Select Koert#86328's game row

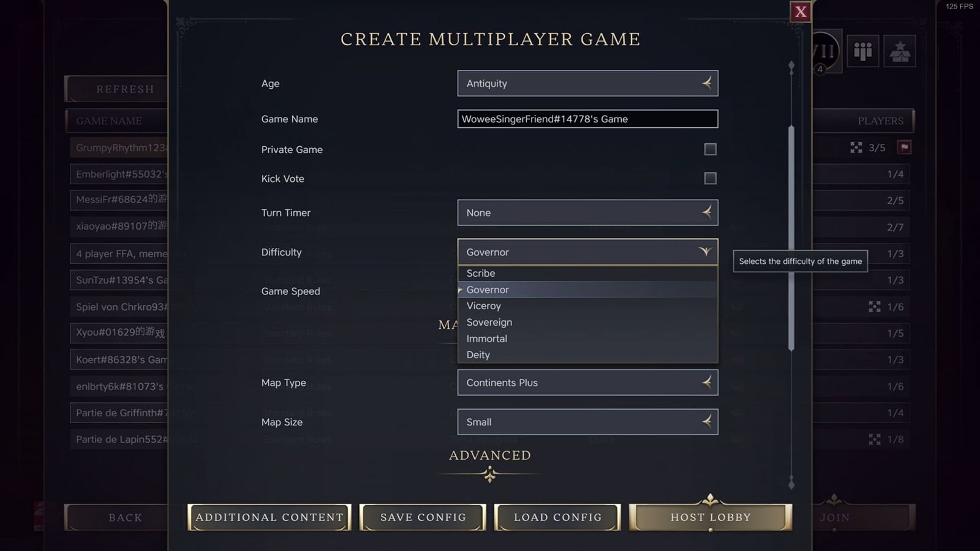click(x=119, y=359)
